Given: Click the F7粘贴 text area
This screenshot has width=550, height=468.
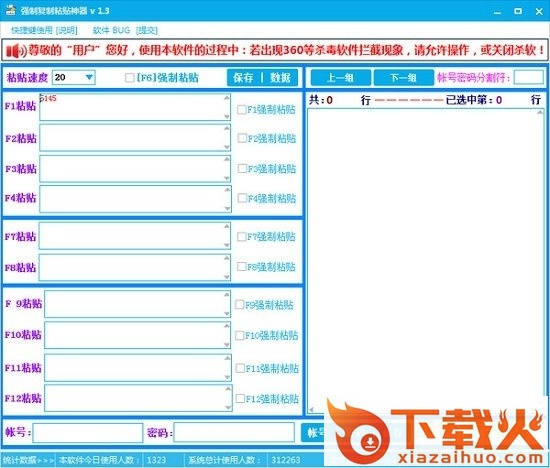Looking at the screenshot, I should (x=135, y=236).
